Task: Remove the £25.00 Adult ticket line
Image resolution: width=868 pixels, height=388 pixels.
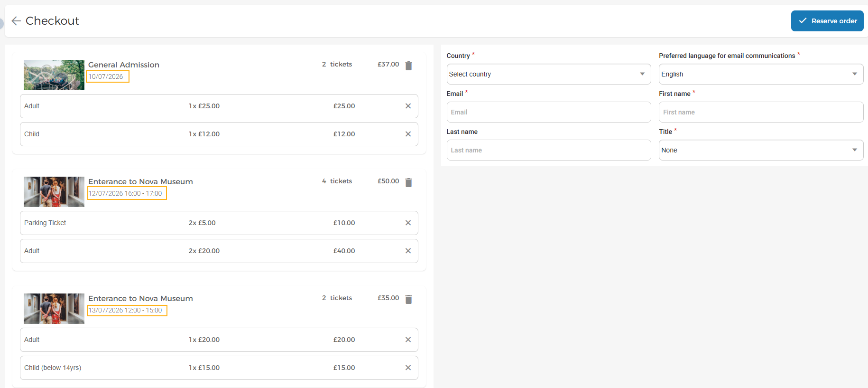Action: pyautogui.click(x=408, y=106)
